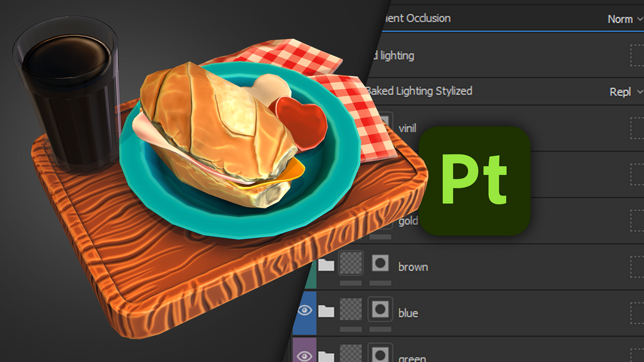This screenshot has width=644, height=362.
Task: Click the blue layer content thumbnail
Action: pos(351,309)
